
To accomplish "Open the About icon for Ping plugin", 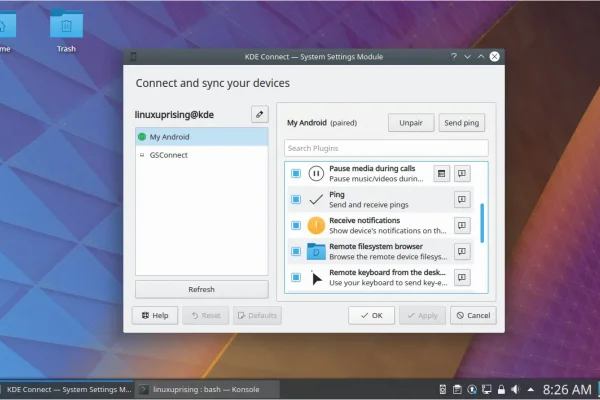I will point(462,199).
